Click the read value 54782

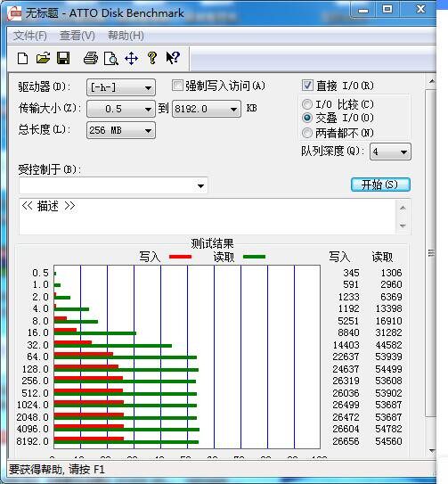click(x=388, y=429)
